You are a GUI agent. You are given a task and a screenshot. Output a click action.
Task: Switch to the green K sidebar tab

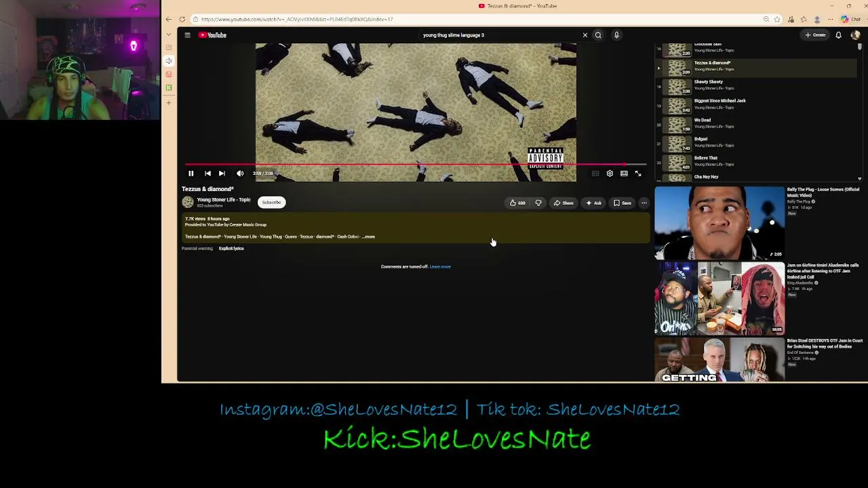click(169, 87)
